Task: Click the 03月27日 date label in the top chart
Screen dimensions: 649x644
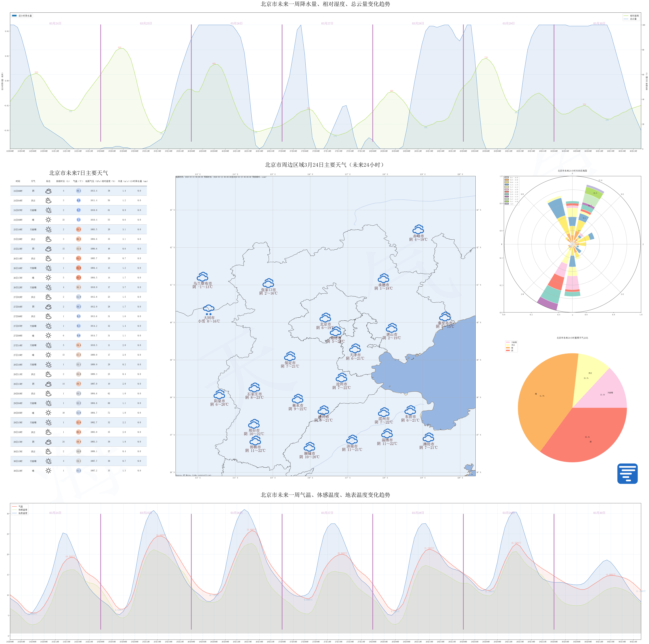Action: click(x=327, y=23)
